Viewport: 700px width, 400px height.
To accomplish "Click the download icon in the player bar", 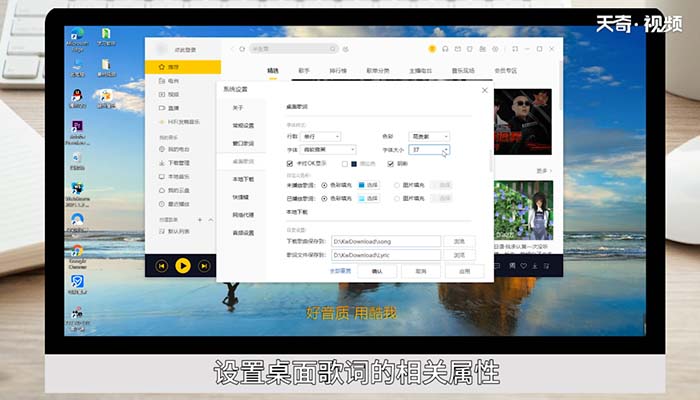I will point(535,266).
